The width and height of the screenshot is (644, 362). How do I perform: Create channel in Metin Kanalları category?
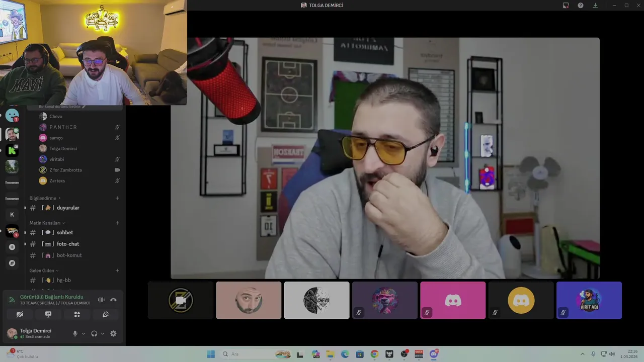[x=117, y=223]
